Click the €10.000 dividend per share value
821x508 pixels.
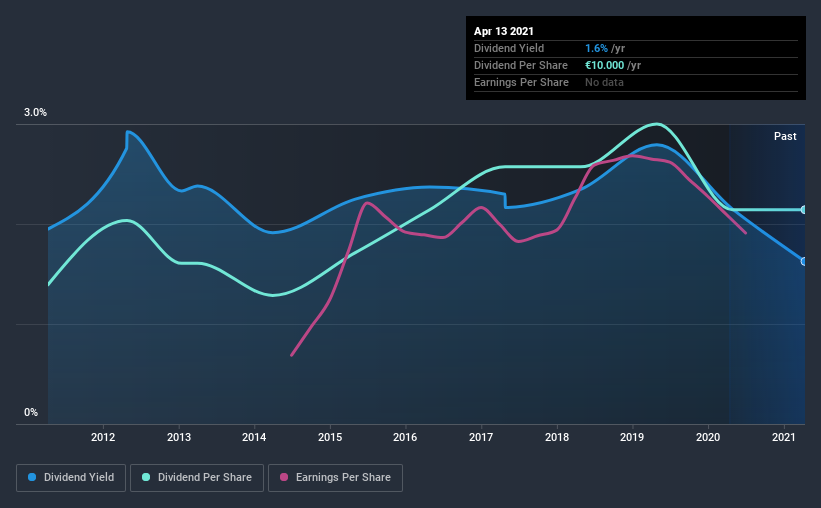pos(604,65)
